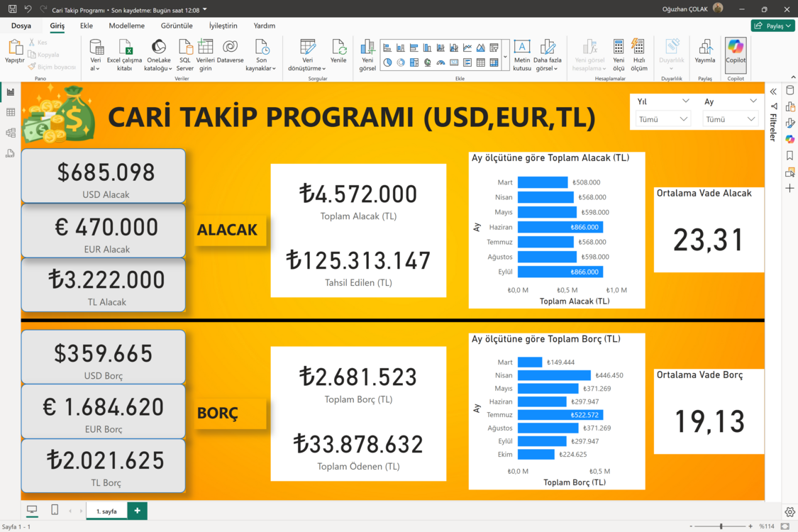Select the Giriş ribbon tab

[x=57, y=26]
